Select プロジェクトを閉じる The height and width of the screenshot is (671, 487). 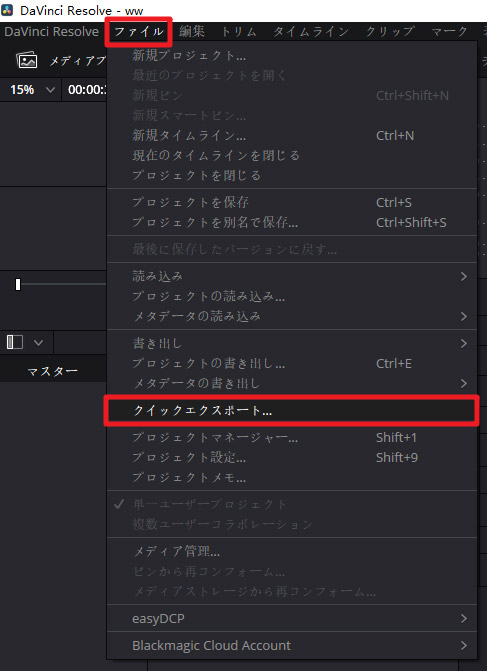point(291,175)
